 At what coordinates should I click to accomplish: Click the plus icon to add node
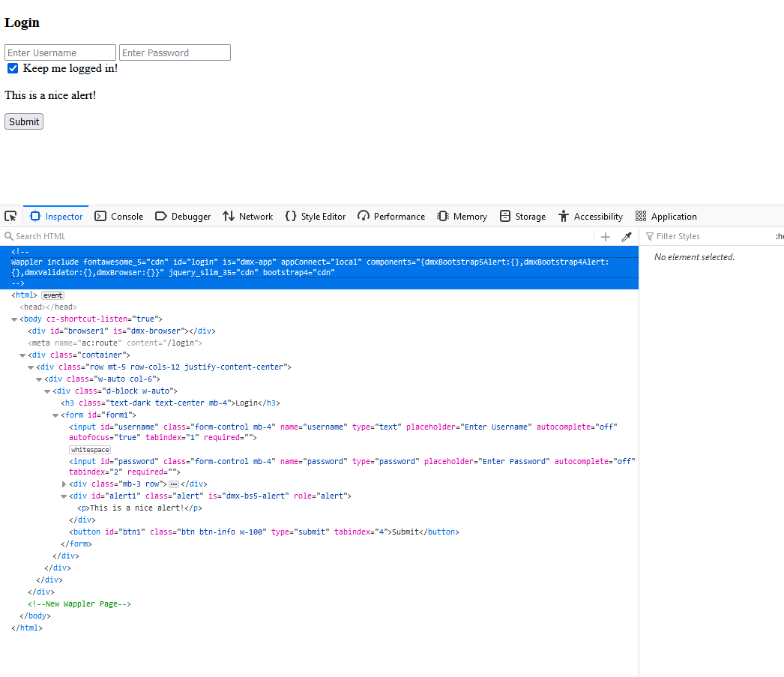tap(606, 237)
